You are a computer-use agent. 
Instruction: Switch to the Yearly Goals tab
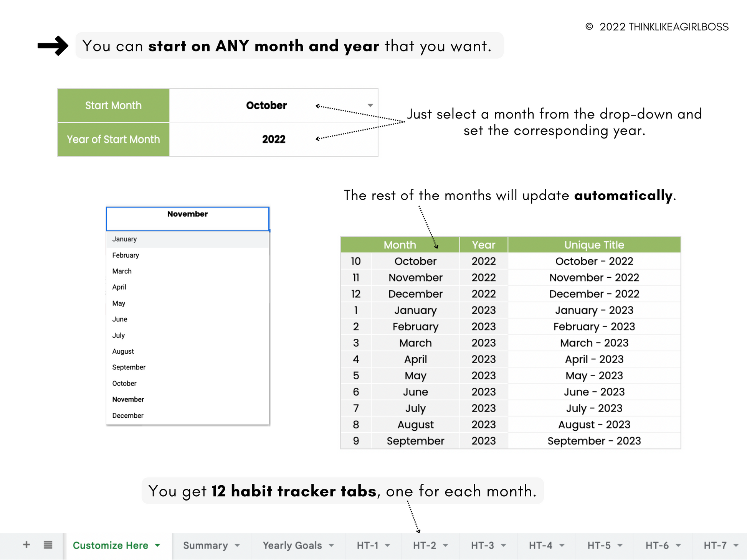(292, 545)
